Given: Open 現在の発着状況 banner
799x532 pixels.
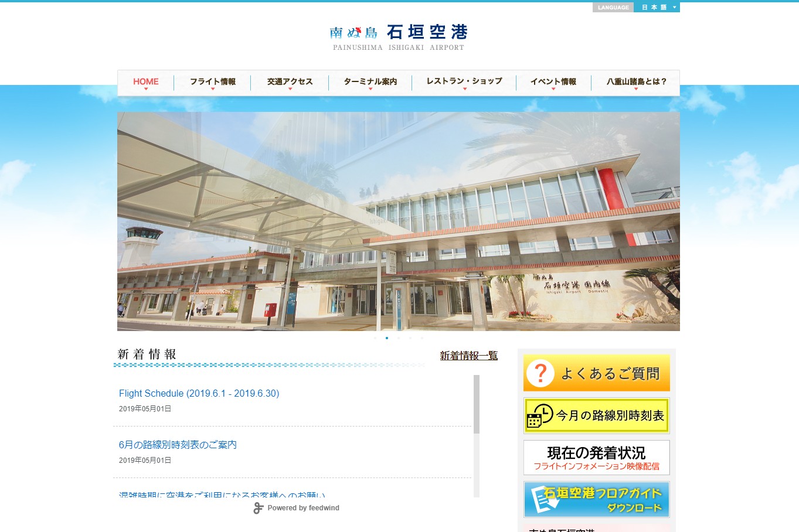Looking at the screenshot, I should click(x=596, y=458).
